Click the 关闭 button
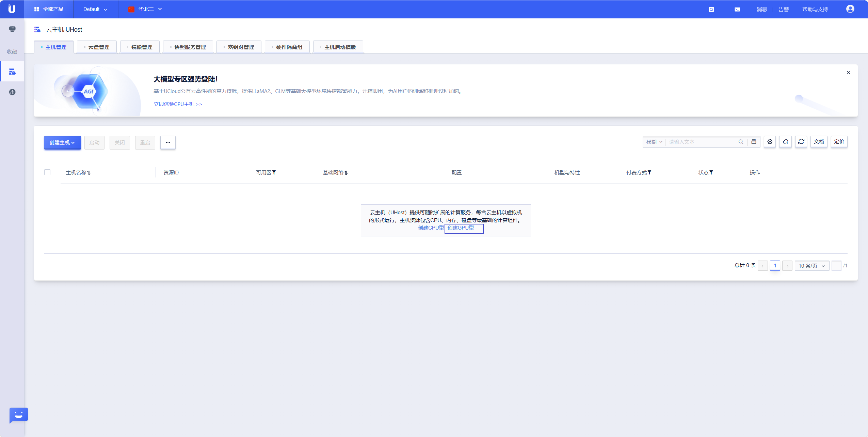868x437 pixels. (120, 142)
